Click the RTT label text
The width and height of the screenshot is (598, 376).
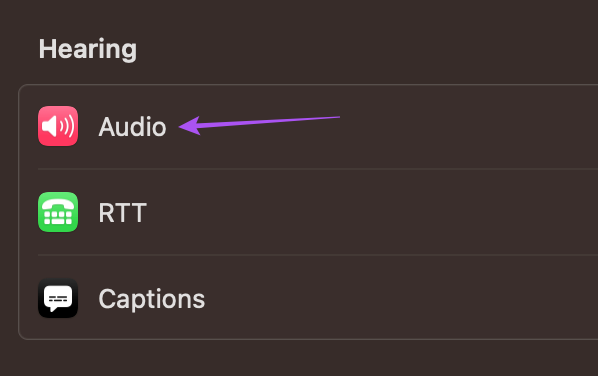[x=122, y=212]
